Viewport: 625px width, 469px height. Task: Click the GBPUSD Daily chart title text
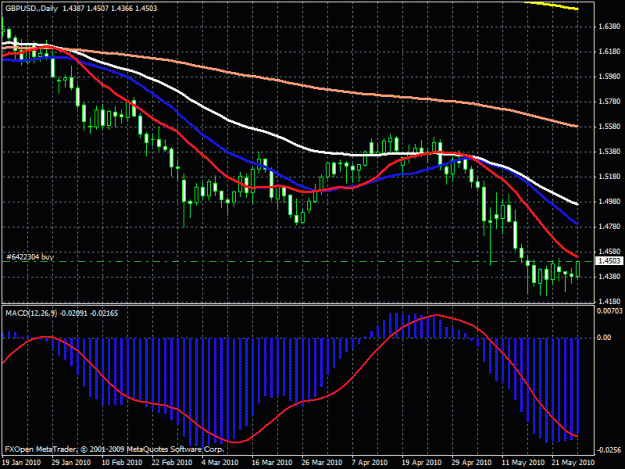click(x=81, y=8)
